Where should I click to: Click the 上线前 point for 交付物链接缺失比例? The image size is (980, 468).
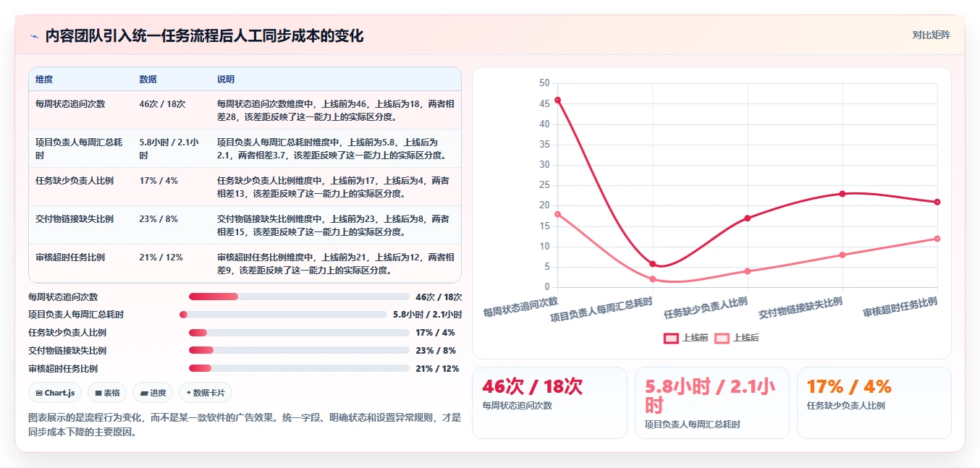tap(842, 194)
